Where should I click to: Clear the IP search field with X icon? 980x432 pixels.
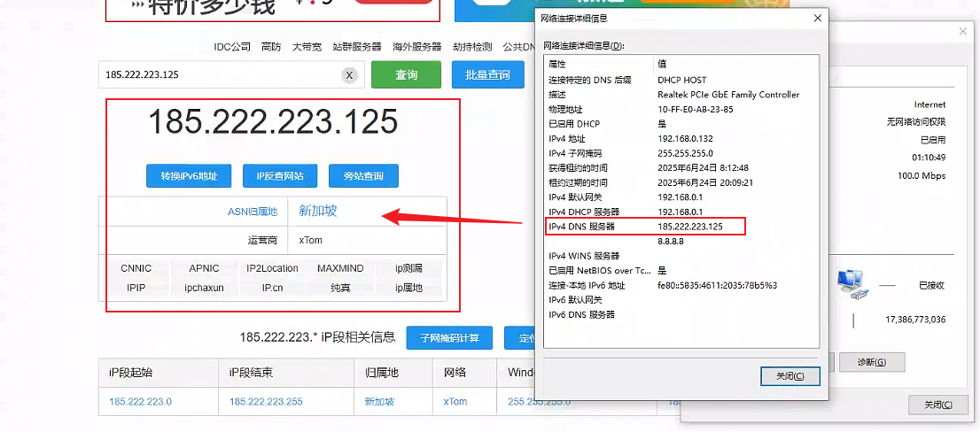click(349, 75)
